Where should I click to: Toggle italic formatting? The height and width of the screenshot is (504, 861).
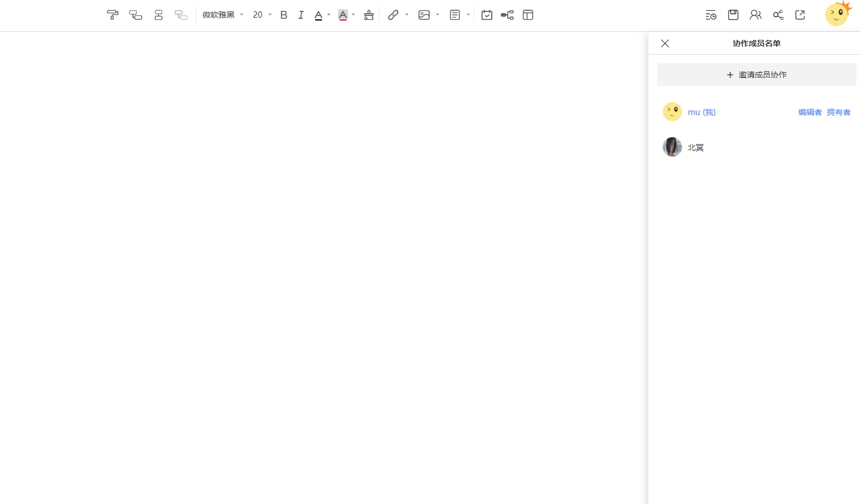pos(301,15)
